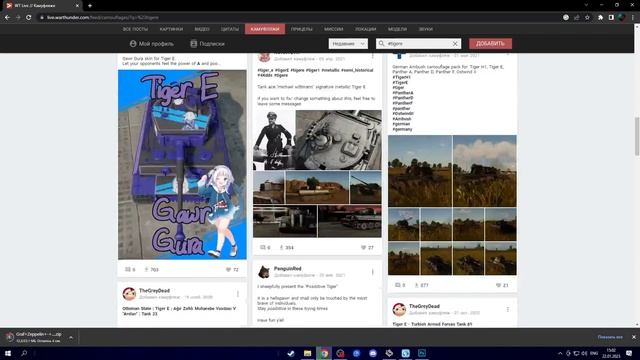Open Chrome three-dot menu
The width and height of the screenshot is (640, 360).
633,18
